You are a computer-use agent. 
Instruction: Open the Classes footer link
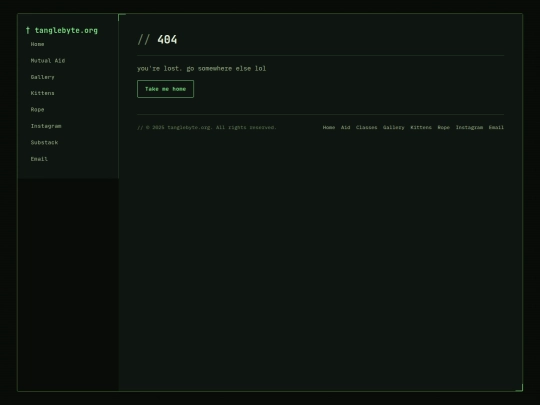tap(366, 127)
